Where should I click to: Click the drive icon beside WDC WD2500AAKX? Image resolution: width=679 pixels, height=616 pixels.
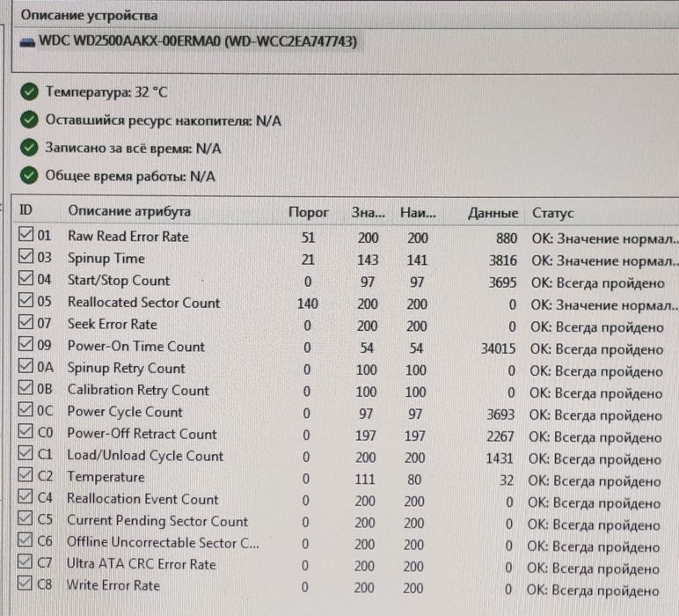[27, 42]
